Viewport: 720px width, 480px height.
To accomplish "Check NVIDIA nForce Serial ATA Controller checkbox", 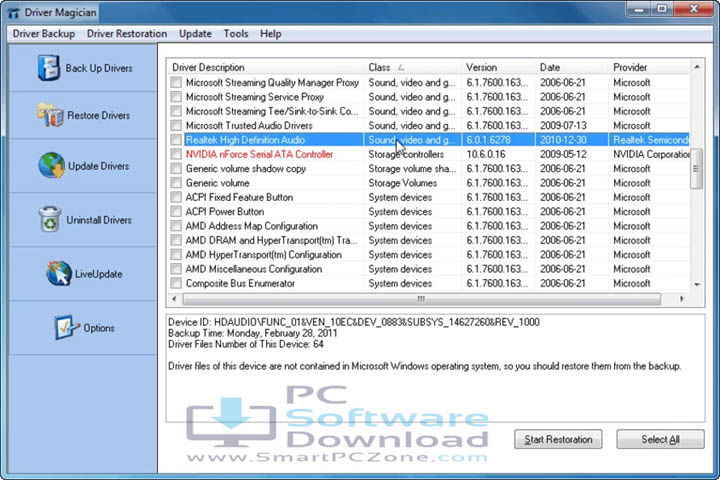I will point(176,154).
